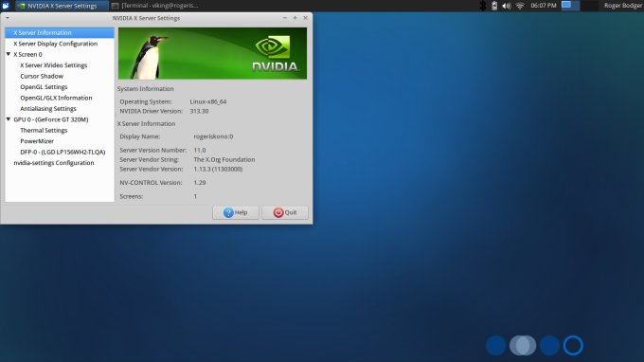Viewport: 644px width, 362px height.
Task: Open OpenGL/GLX Information page
Action: point(56,98)
